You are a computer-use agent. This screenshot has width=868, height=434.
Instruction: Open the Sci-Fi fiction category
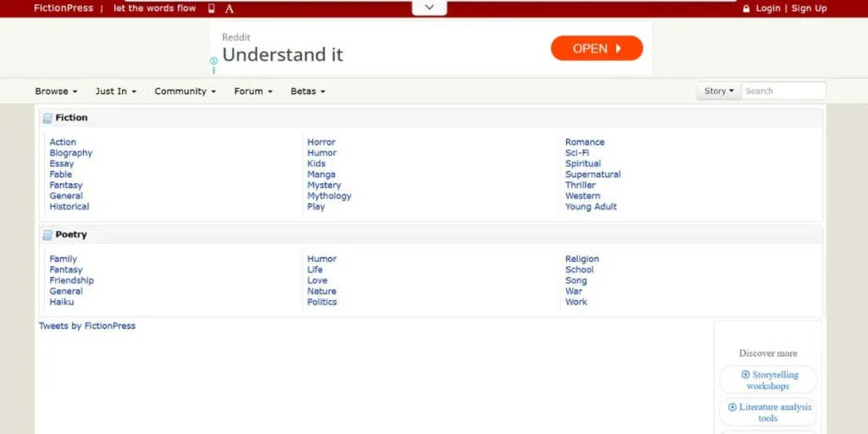576,153
